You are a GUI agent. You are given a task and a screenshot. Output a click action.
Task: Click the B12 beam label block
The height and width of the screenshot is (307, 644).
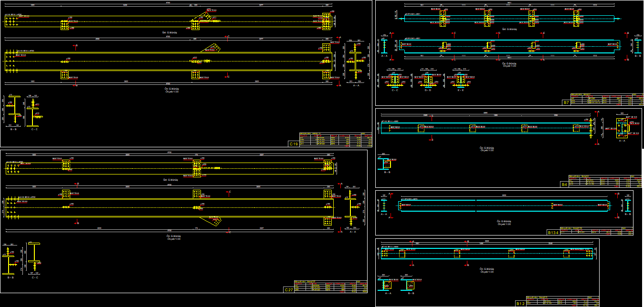pos(520,302)
